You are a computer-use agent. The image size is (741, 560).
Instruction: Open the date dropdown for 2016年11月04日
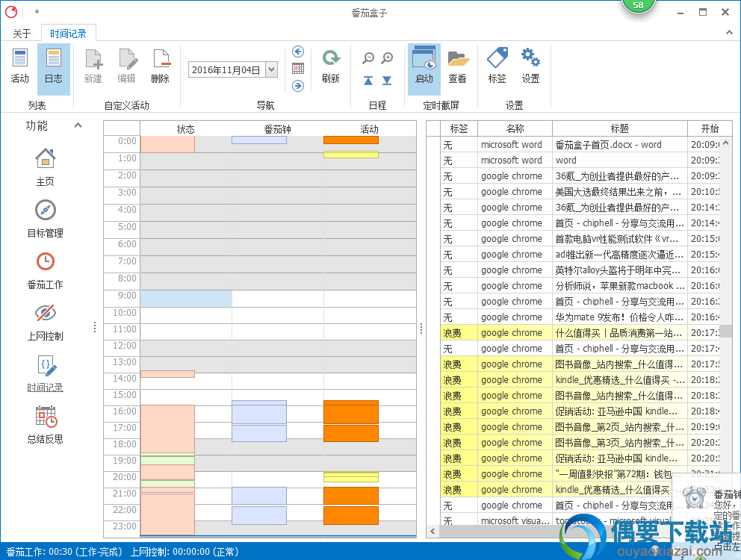[x=272, y=70]
